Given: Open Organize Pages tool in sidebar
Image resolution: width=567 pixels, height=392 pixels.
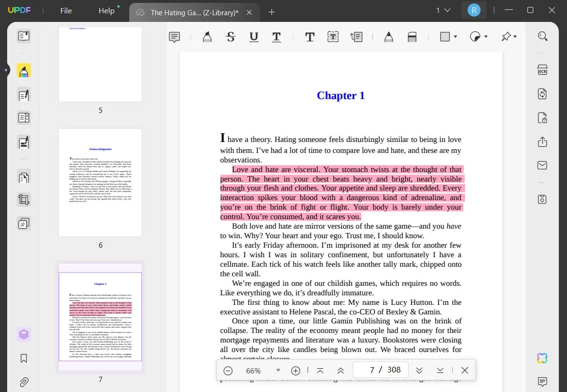Looking at the screenshot, I should tap(24, 178).
